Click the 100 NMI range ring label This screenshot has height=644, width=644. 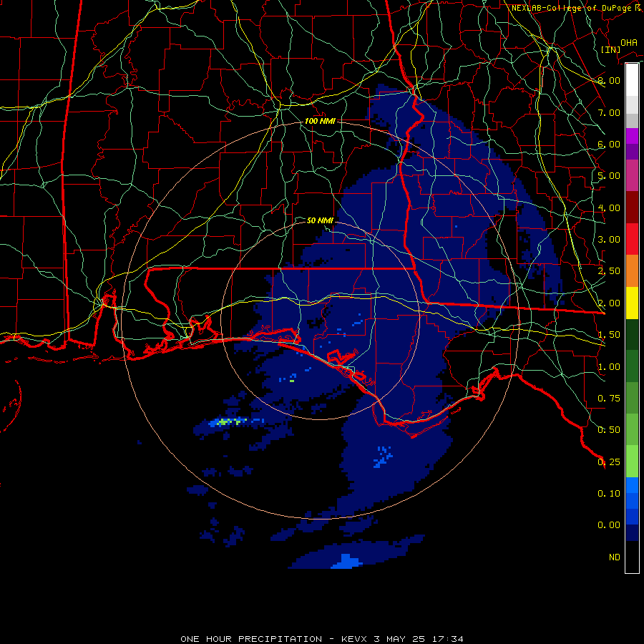tap(320, 121)
